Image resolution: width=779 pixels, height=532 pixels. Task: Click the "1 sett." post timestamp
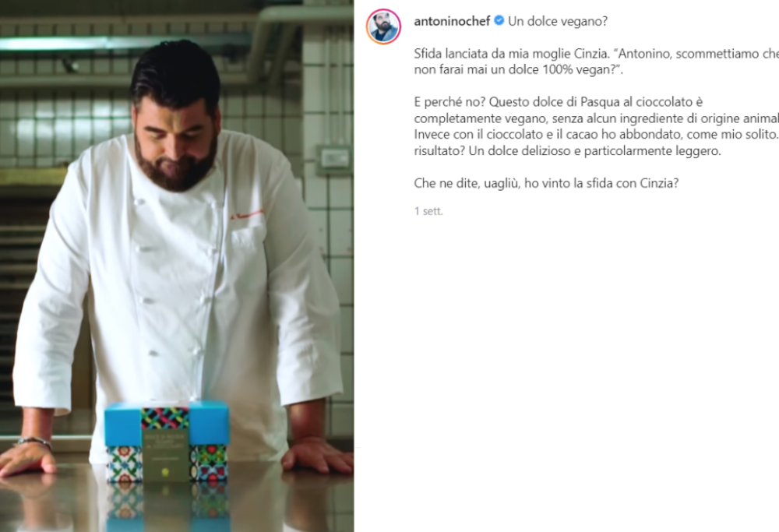[428, 211]
